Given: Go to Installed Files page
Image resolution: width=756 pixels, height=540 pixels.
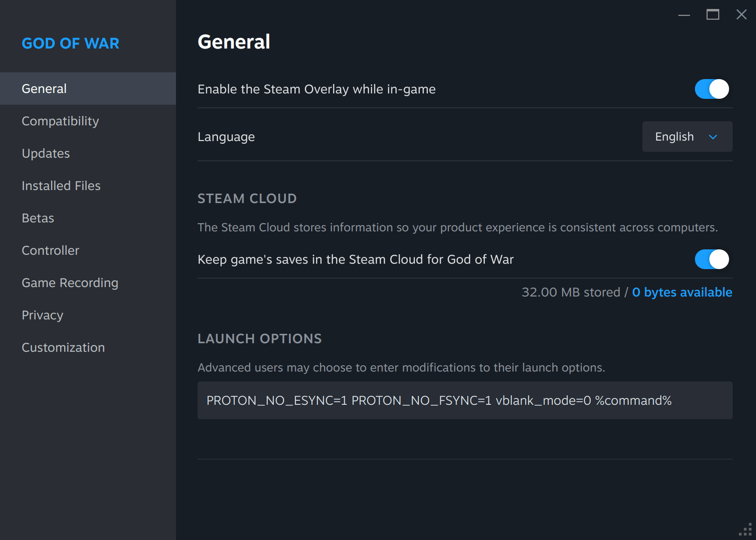Looking at the screenshot, I should [x=61, y=186].
